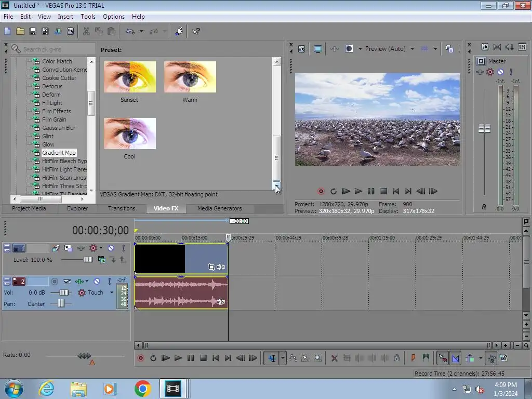Toggle Auto Ripple in timeline toolbar
The image size is (532, 399).
(x=470, y=358)
